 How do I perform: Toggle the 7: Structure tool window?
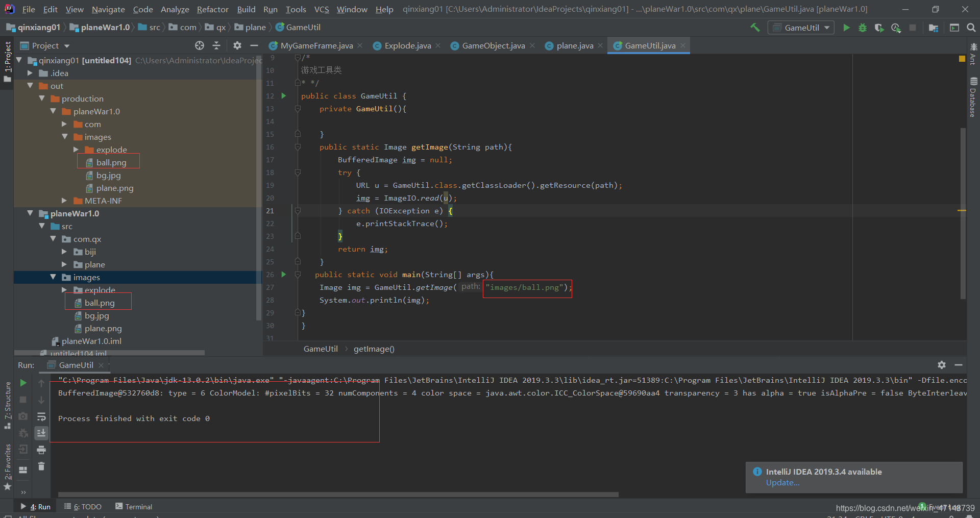click(x=7, y=405)
